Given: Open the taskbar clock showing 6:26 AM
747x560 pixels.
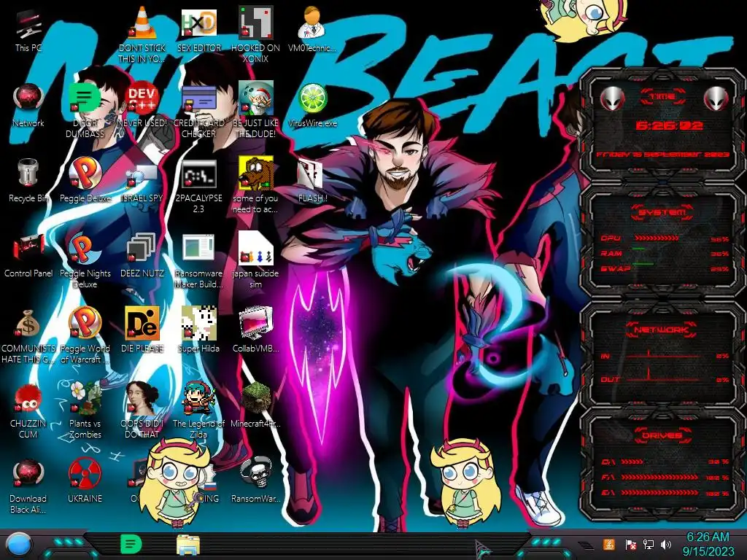Looking at the screenshot, I should [708, 544].
